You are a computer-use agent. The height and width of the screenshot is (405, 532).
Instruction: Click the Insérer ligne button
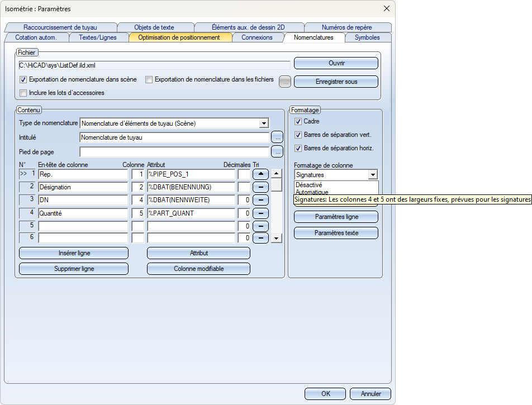74,253
